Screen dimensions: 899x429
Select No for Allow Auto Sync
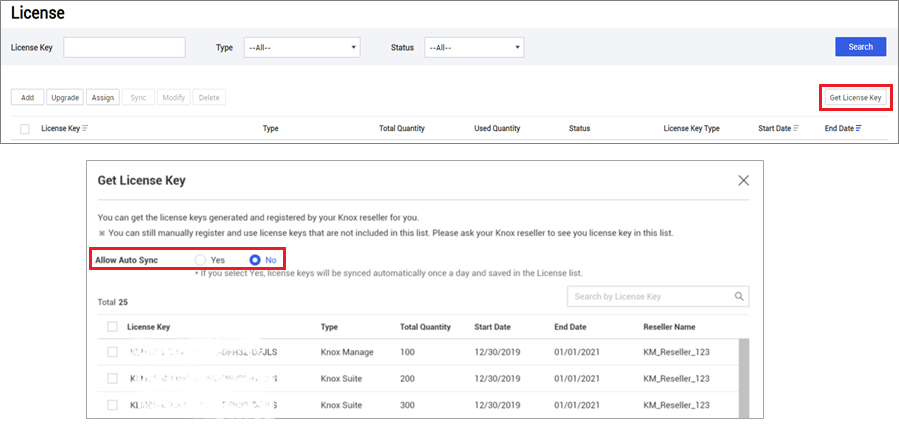click(x=255, y=260)
